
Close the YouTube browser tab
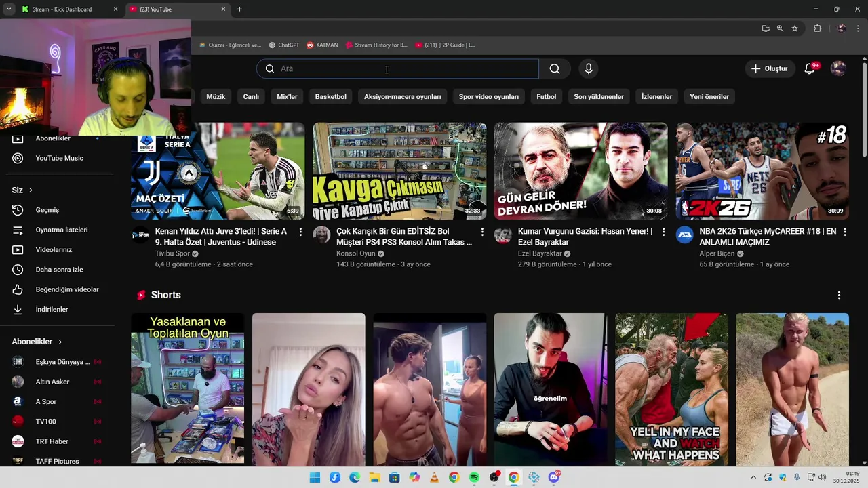[223, 9]
